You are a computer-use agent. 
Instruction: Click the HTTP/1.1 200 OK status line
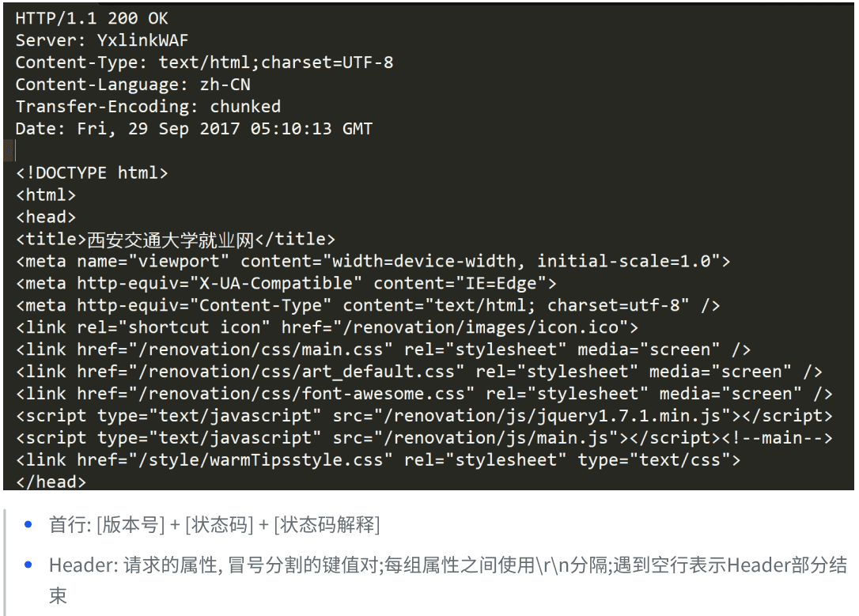pyautogui.click(x=92, y=18)
